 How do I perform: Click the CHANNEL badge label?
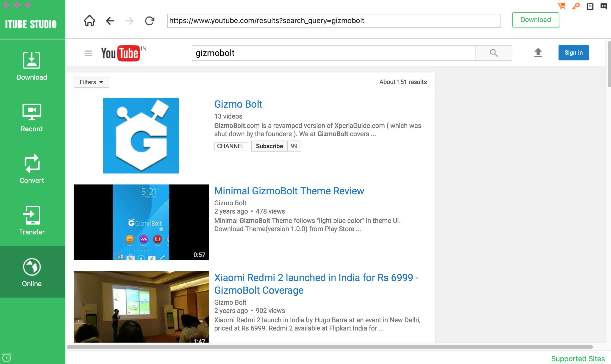click(230, 146)
